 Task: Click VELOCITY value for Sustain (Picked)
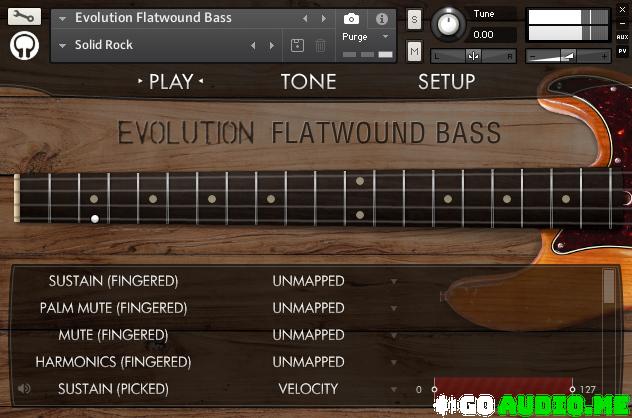[x=308, y=389]
